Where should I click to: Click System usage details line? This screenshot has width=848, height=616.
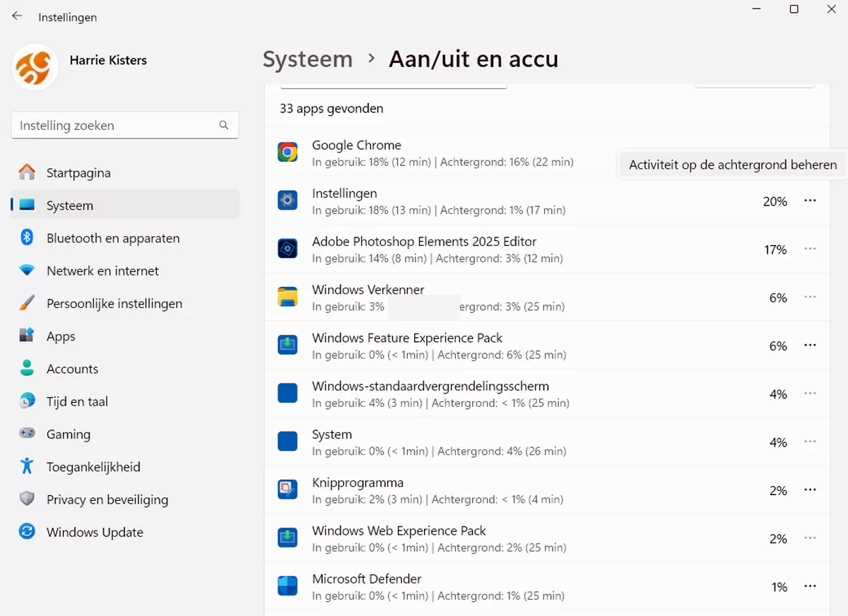point(439,451)
